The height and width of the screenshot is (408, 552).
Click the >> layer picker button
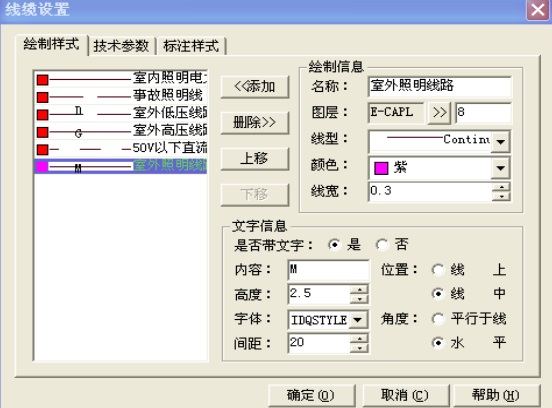pos(439,113)
